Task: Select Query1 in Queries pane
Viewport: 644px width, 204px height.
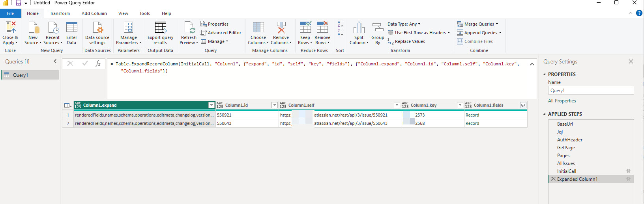Action: [x=30, y=75]
